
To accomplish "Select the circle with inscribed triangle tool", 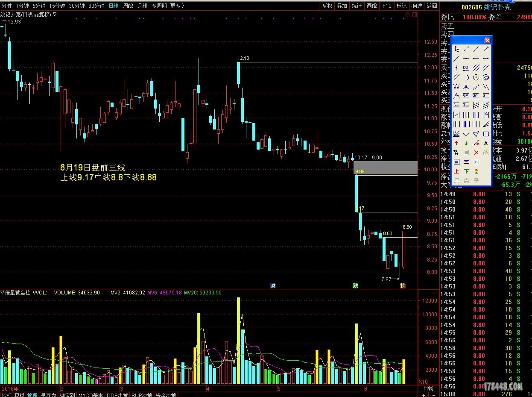I will pyautogui.click(x=485, y=77).
